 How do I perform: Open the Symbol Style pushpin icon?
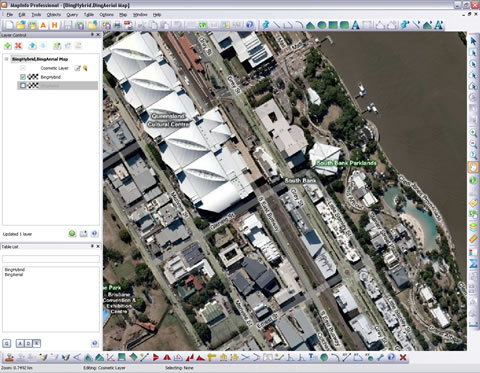point(405,25)
